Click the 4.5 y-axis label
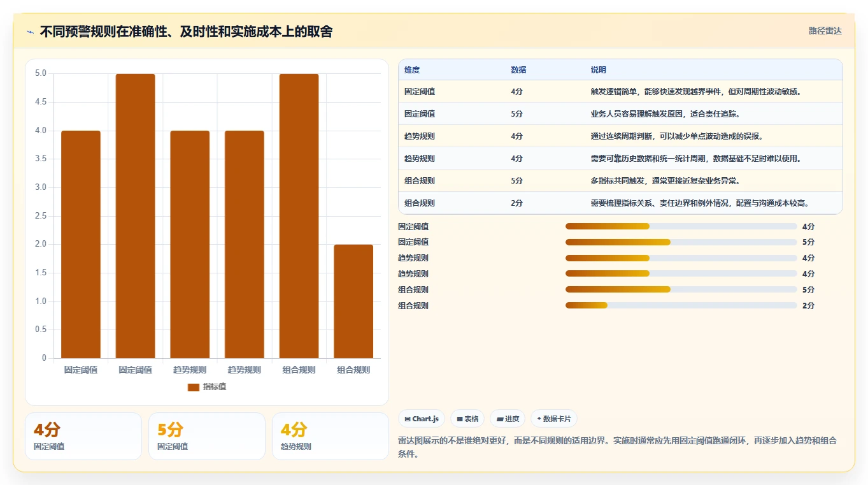 point(41,102)
